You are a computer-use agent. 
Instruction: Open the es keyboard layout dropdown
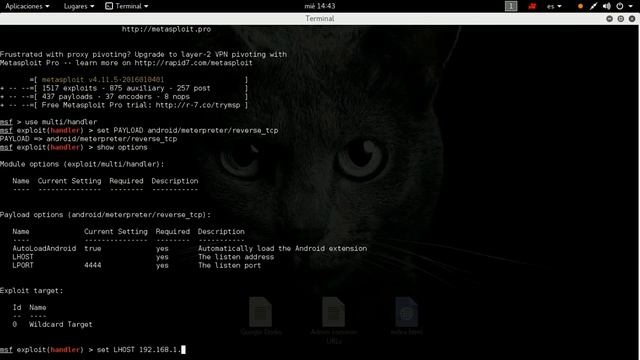[x=554, y=6]
